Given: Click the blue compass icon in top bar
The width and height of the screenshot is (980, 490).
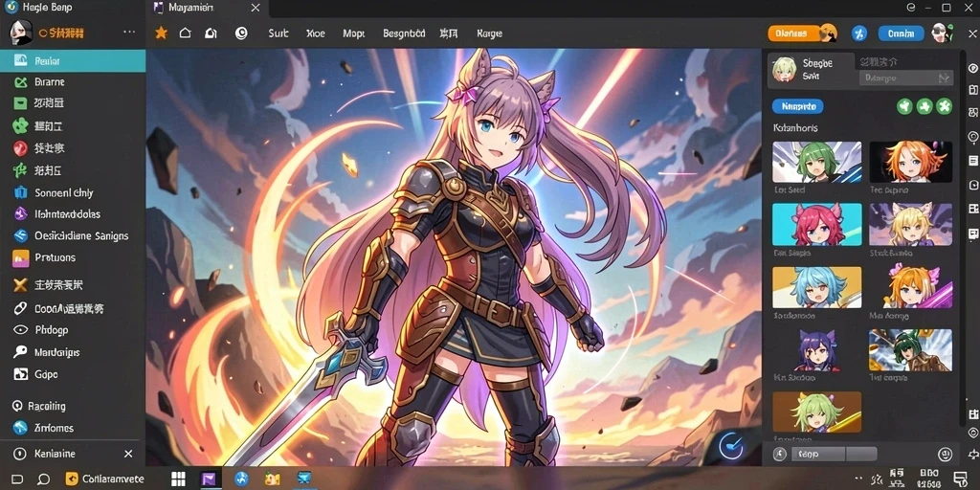Looking at the screenshot, I should (x=859, y=33).
